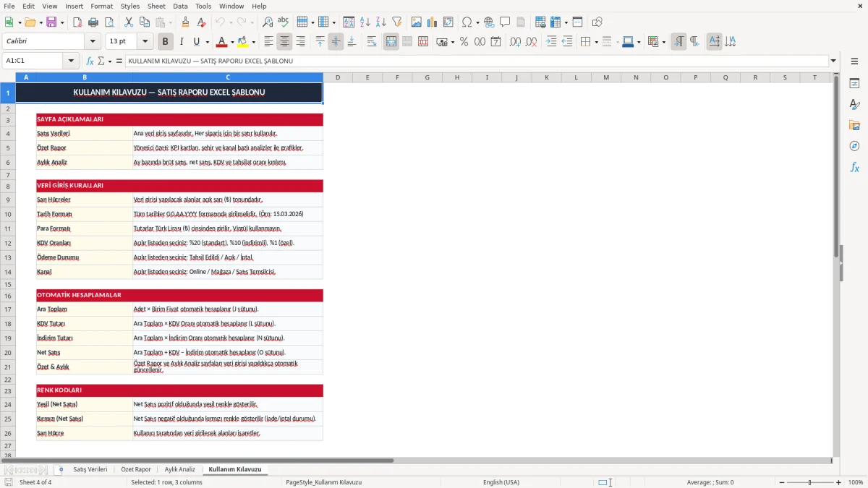The width and height of the screenshot is (868, 488).
Task: Toggle center horizontal alignment
Action: (x=285, y=42)
